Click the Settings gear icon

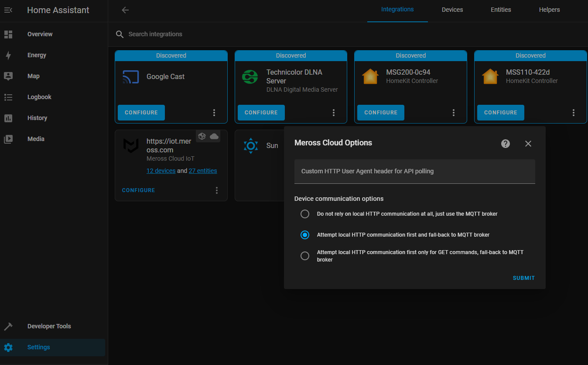point(8,347)
